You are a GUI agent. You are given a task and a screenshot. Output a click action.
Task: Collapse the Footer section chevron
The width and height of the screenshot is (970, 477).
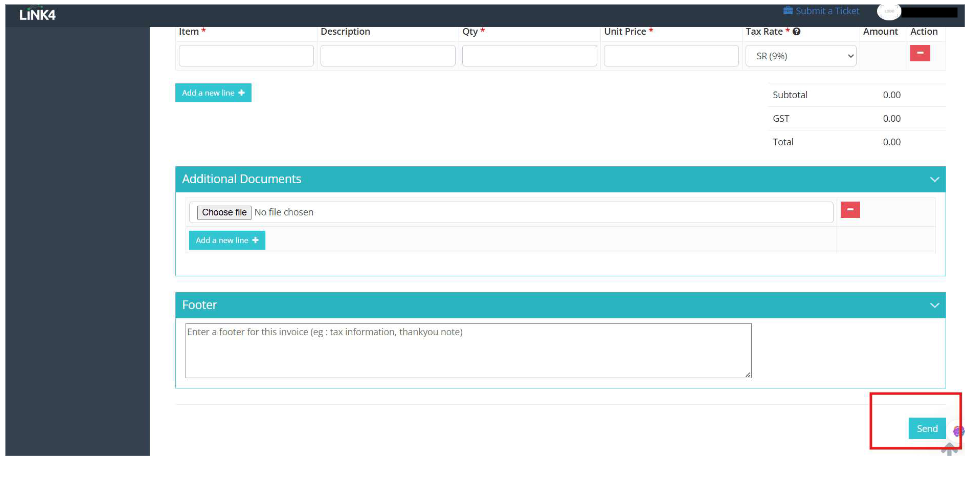click(x=934, y=305)
